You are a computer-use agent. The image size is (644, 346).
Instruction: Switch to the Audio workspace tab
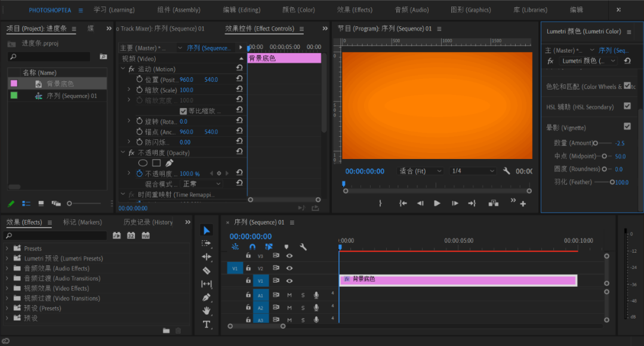point(411,10)
